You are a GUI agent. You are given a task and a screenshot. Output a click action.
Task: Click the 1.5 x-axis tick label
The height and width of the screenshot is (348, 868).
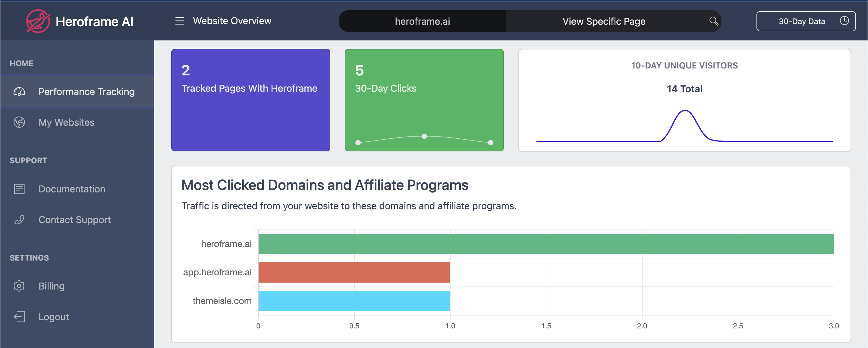(546, 326)
